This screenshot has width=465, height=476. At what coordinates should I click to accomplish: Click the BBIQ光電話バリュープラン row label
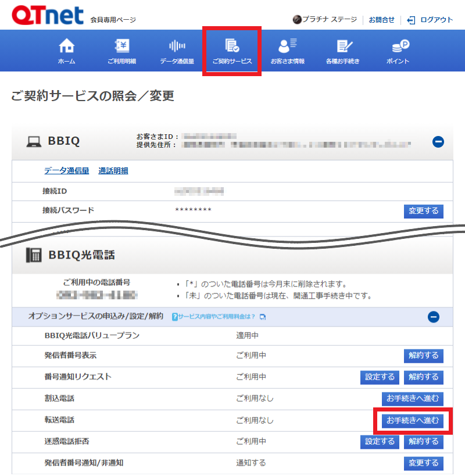92,336
